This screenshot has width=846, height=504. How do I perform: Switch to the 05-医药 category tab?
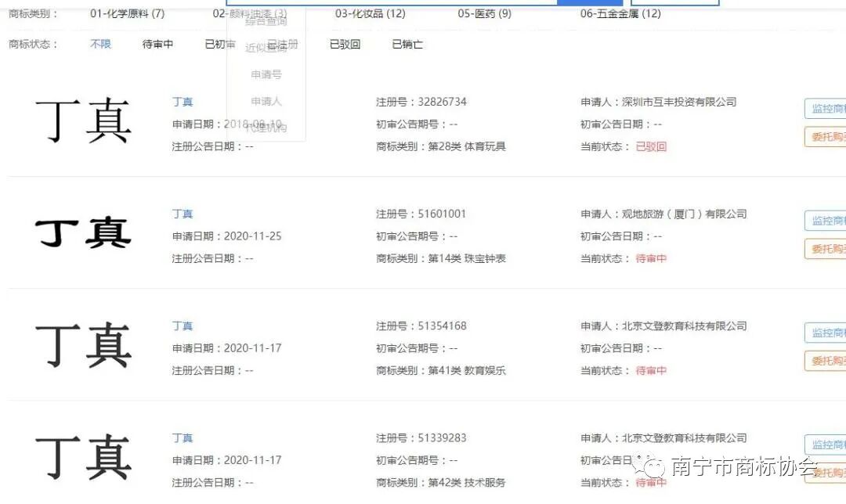coord(484,13)
